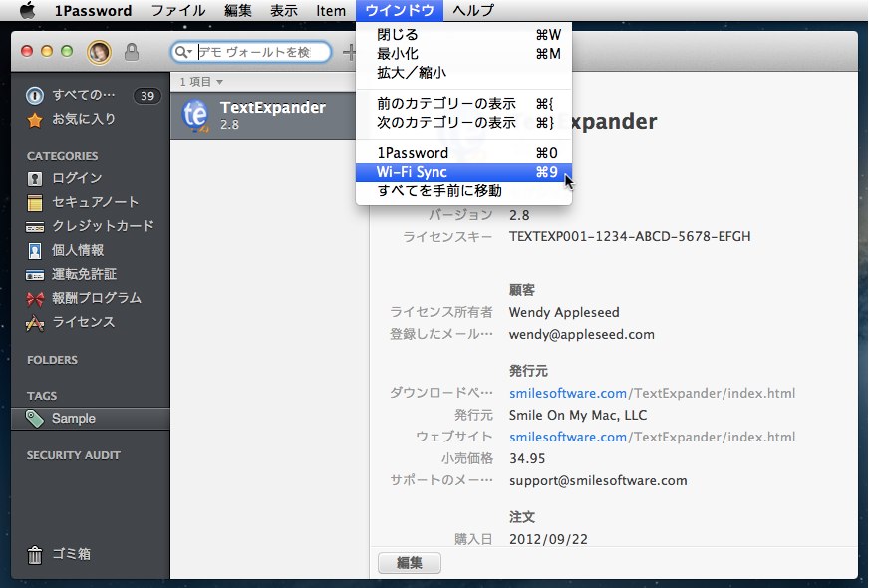This screenshot has width=869, height=588.
Task: Click the wendy@appleseed.com email value
Action: pyautogui.click(x=582, y=334)
